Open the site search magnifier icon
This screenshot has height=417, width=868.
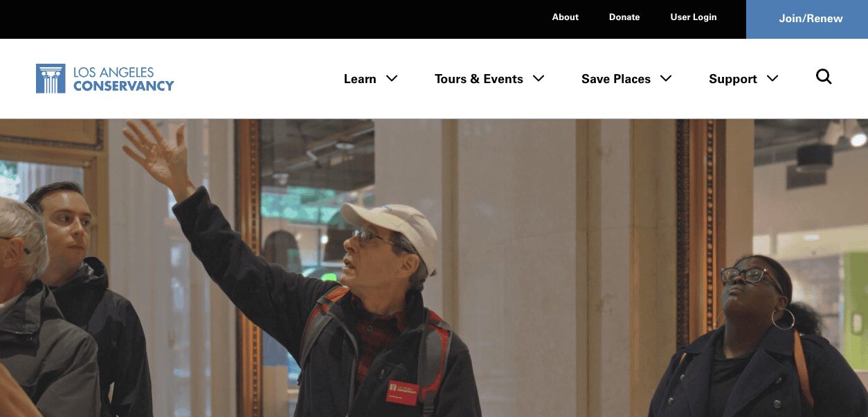click(824, 77)
